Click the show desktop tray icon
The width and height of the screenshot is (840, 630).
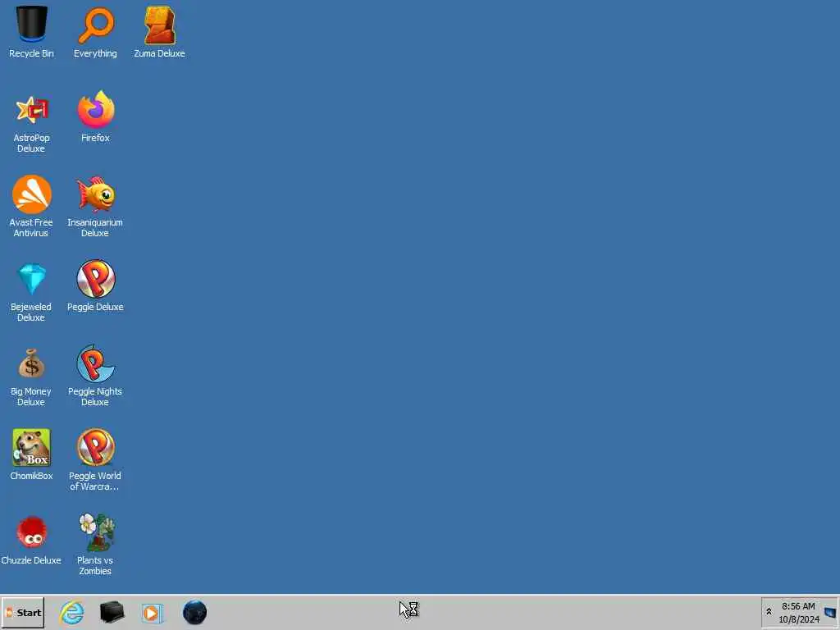[x=830, y=612]
